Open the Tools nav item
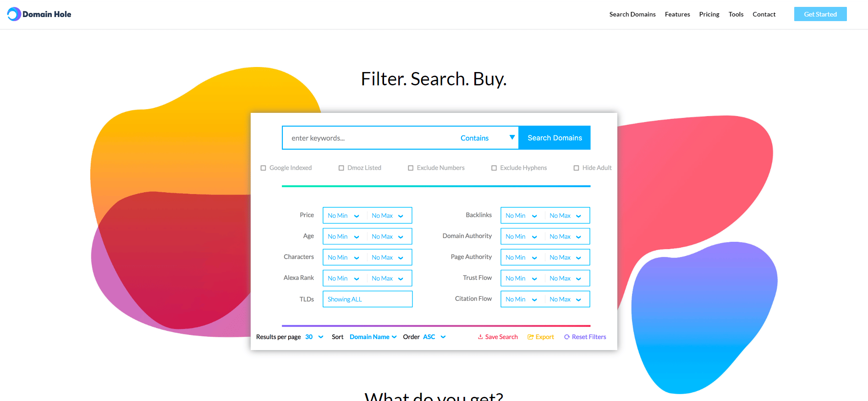This screenshot has height=401, width=868. click(x=736, y=14)
